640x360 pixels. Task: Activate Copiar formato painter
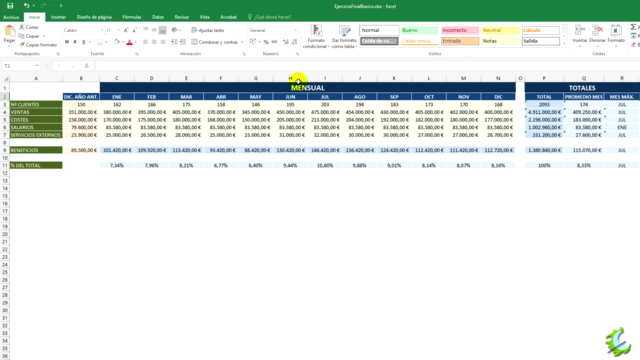point(38,45)
